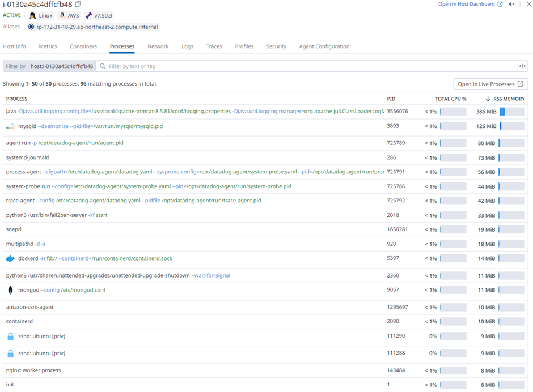
Task: Click the 386 MiB memory bar for java
Action: coord(512,112)
